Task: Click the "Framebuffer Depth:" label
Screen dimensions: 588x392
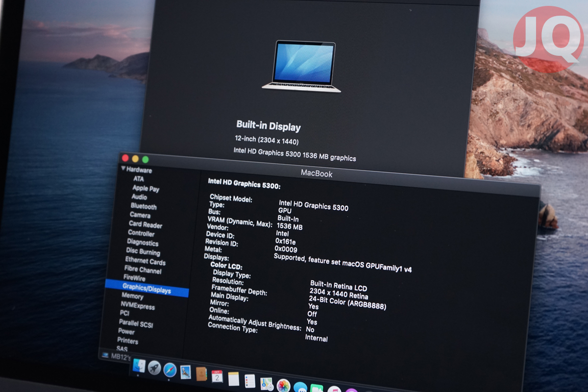Action: click(239, 290)
